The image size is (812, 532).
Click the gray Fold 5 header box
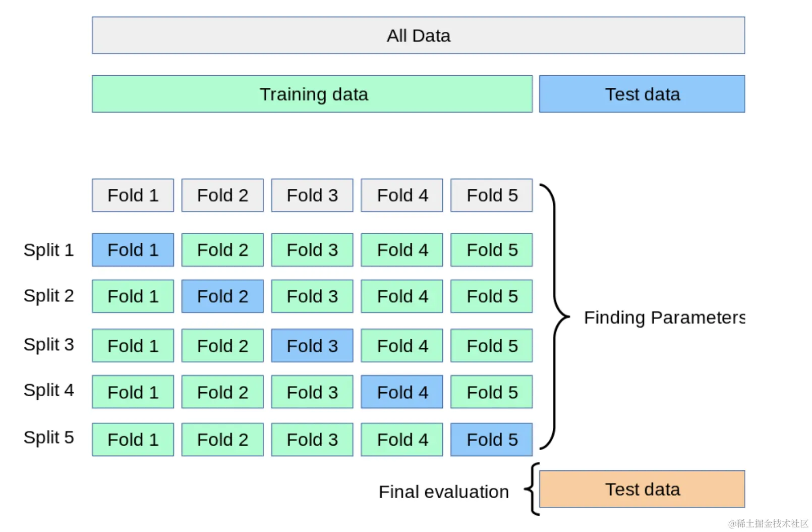coord(491,195)
